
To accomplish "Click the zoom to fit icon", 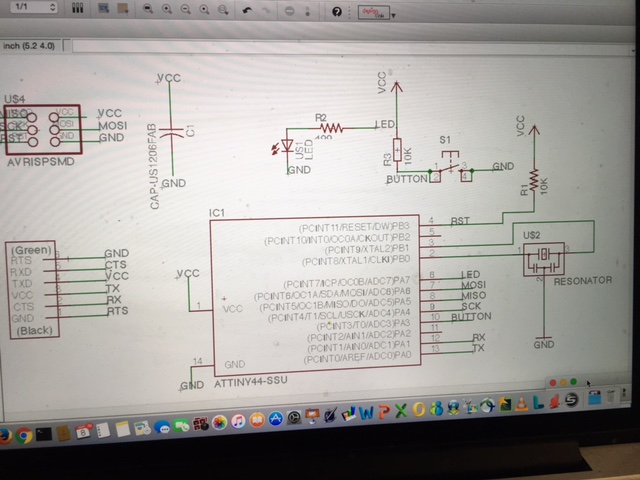I will click(148, 9).
